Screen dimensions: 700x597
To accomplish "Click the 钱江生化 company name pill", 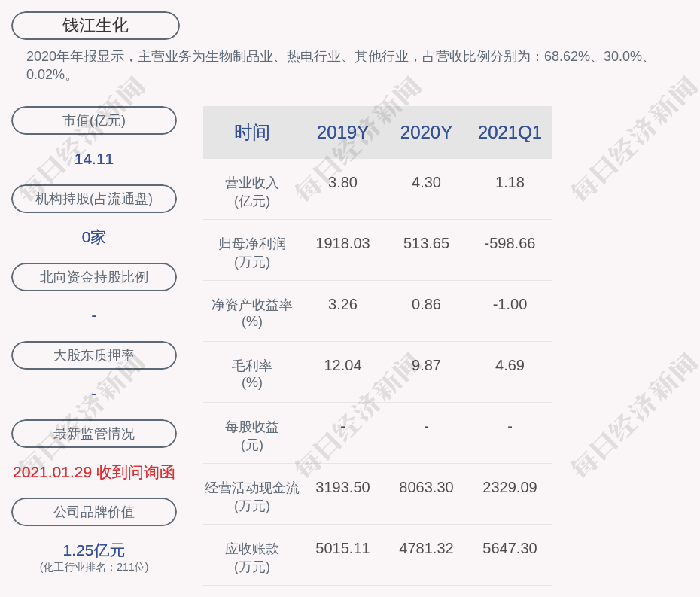I will coord(96,26).
